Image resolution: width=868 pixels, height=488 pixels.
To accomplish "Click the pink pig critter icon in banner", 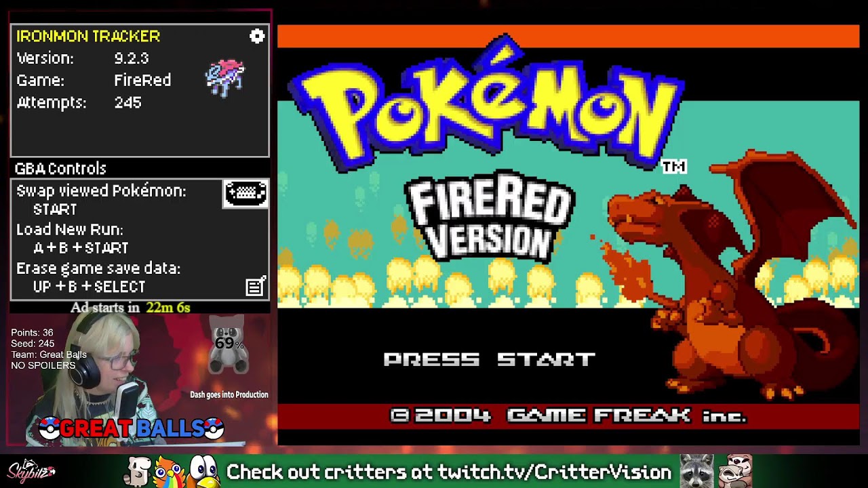I will pos(736,471).
